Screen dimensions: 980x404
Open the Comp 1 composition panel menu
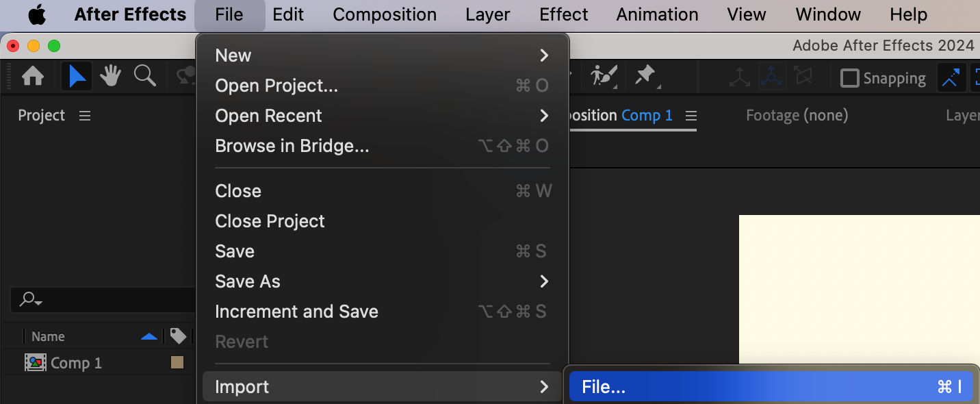(x=691, y=115)
